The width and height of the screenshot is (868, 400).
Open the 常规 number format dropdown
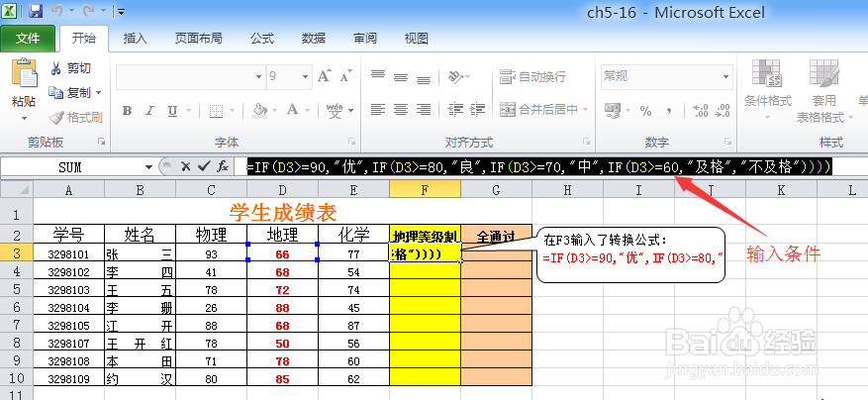point(726,76)
